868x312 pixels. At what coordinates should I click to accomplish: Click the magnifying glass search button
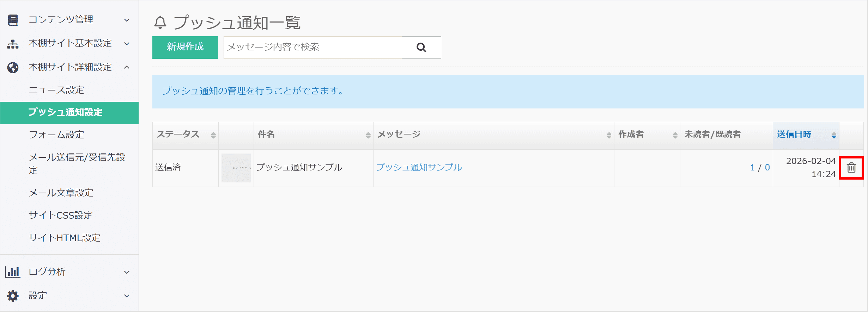(x=421, y=48)
